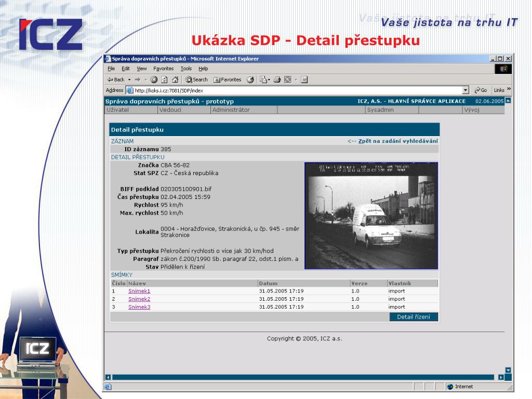Click the file name 020305100901.bif
The image size is (532, 399).
[x=186, y=189]
